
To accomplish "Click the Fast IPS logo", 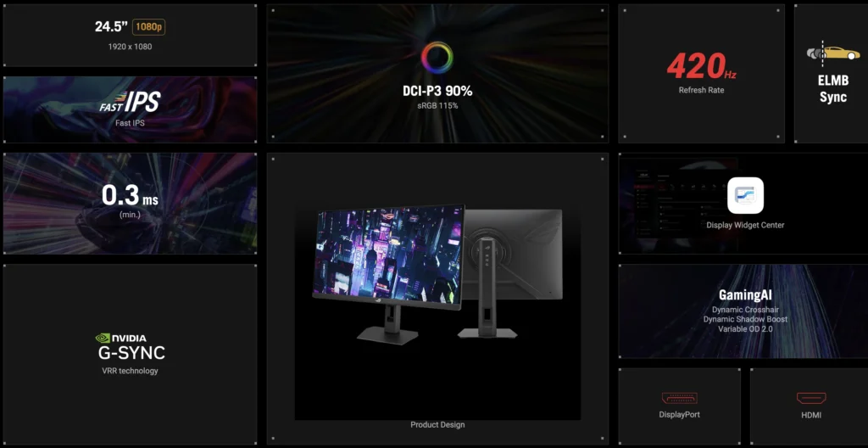I will click(130, 102).
